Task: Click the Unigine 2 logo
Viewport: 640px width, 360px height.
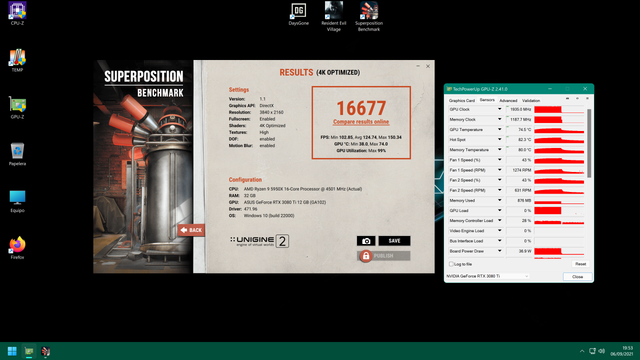Action: pos(259,241)
